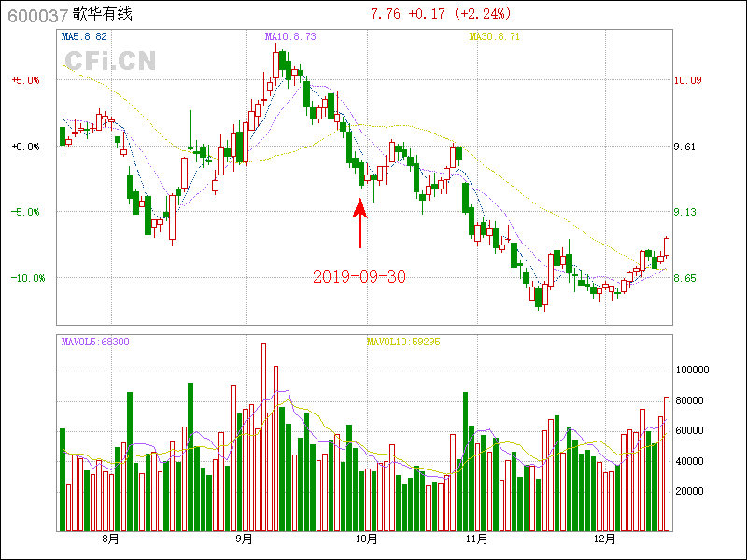The height and width of the screenshot is (560, 747).
Task: Click the MA5:8.82 indicator label
Action: click(84, 36)
